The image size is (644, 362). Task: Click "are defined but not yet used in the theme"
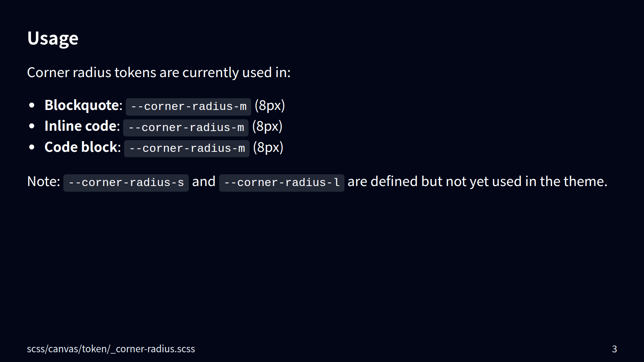[477, 182]
